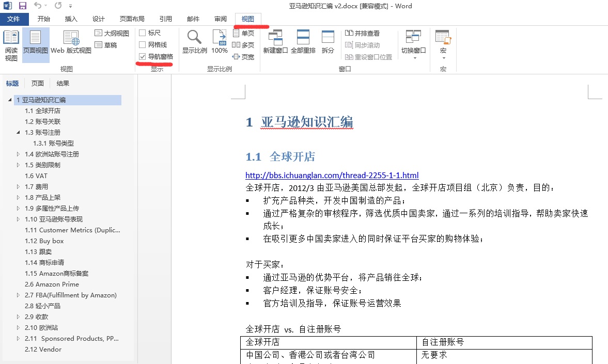Uncheck the Navigation Pane (导航窗格) checkbox
Screen dimensions: 608x364
143,57
